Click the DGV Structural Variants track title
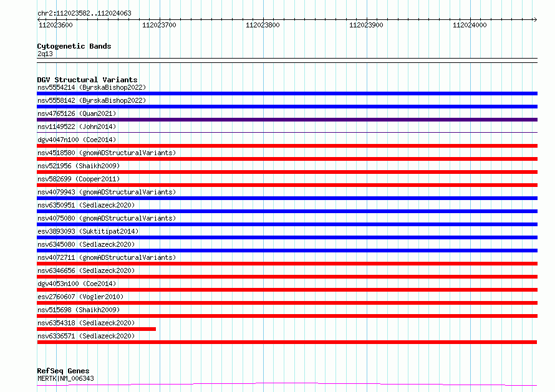The image size is (555, 392). pos(87,80)
